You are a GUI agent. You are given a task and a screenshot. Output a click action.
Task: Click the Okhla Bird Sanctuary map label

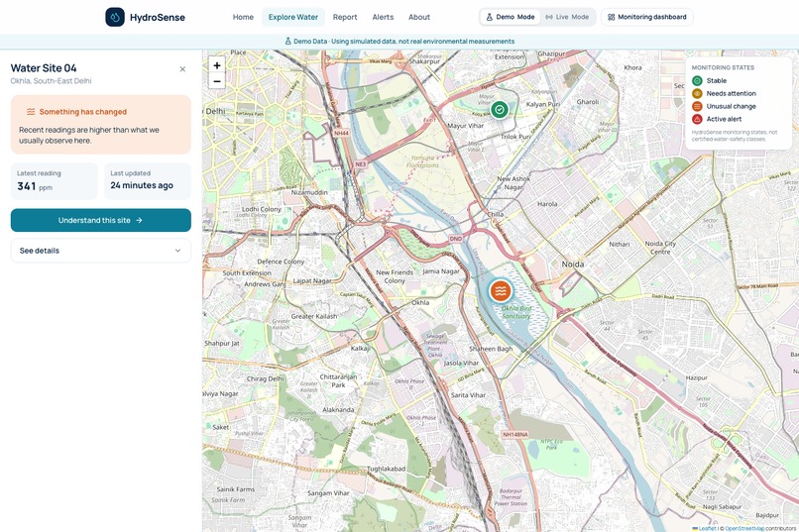[515, 312]
